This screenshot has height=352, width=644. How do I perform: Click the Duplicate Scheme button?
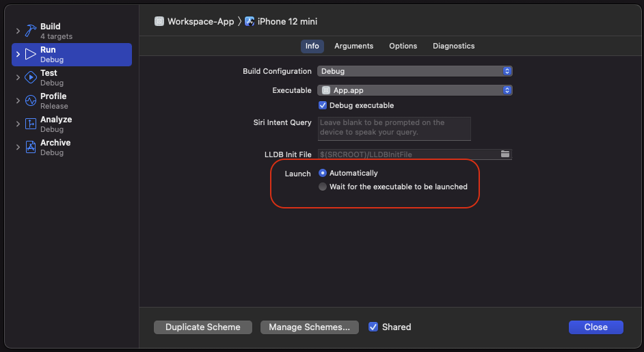point(203,327)
